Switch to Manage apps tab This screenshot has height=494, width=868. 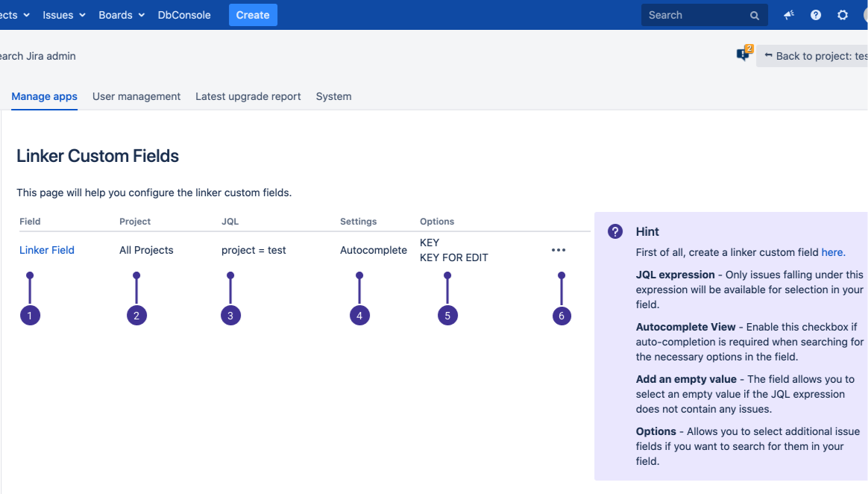point(44,96)
